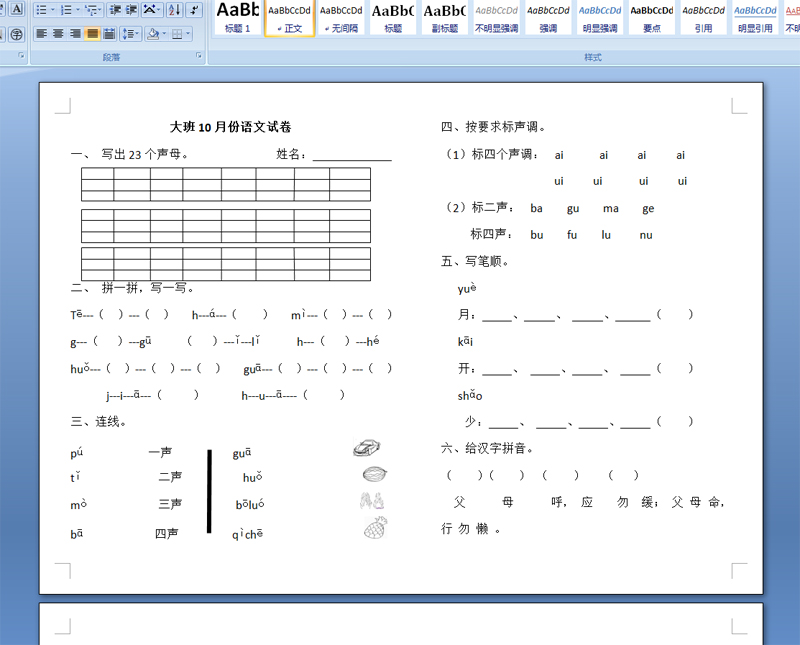Apply the 引用 style
The image size is (800, 645).
(704, 17)
